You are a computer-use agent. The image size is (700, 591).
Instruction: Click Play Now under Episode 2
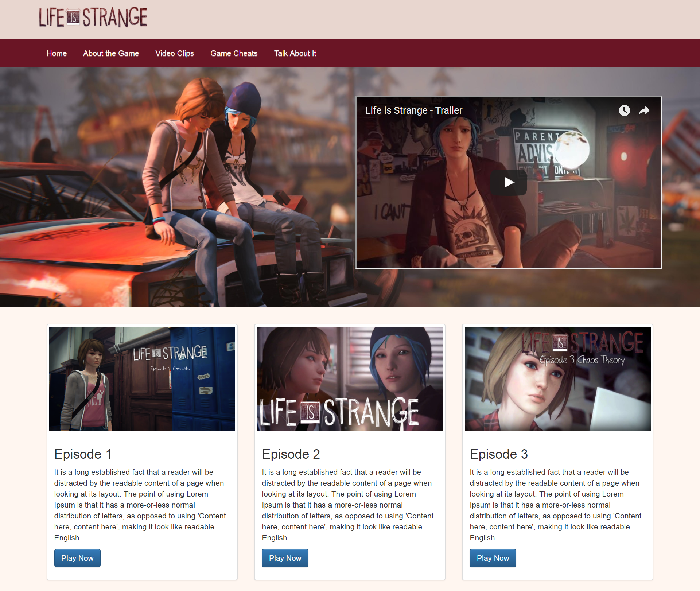(x=285, y=558)
